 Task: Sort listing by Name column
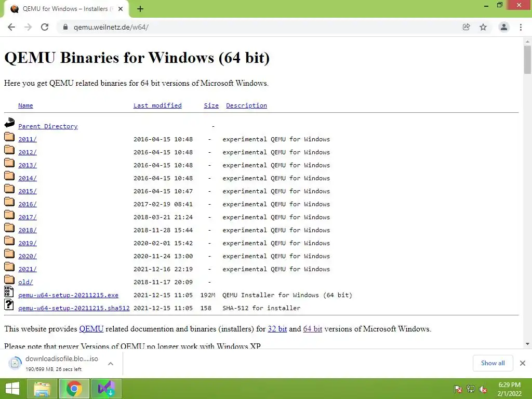tap(25, 105)
